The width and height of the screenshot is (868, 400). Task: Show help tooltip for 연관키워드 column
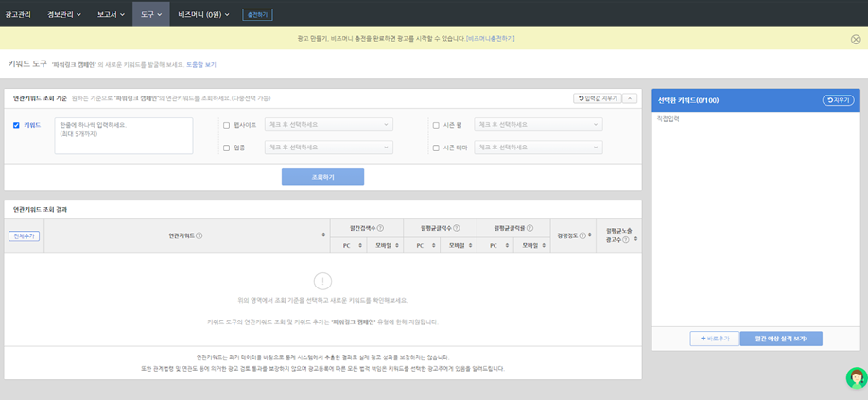point(199,236)
